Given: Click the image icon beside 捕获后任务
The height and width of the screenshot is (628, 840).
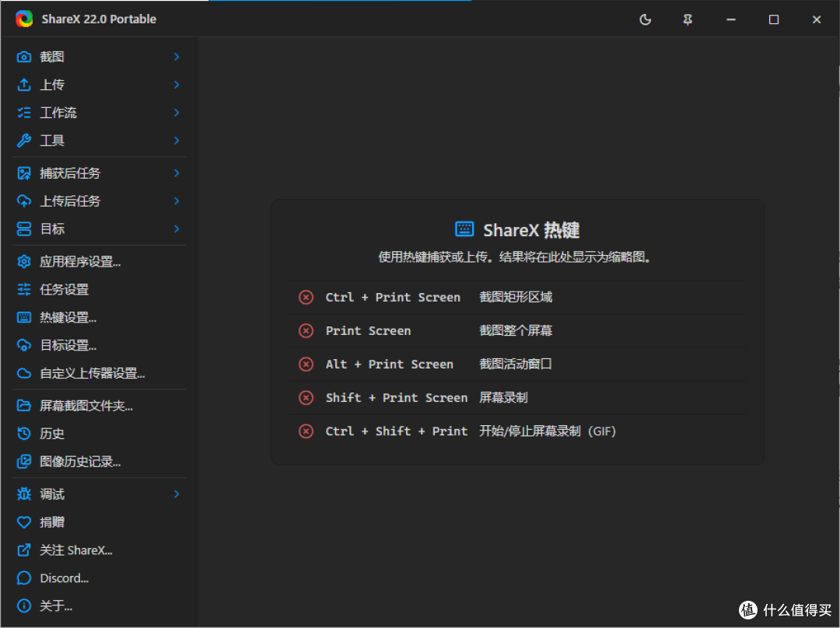Looking at the screenshot, I should point(24,173).
